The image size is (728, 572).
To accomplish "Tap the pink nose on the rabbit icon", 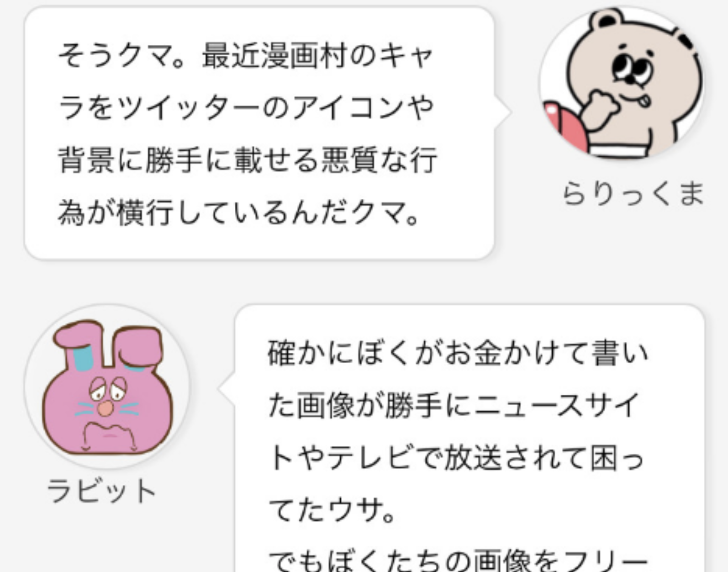I will (105, 408).
